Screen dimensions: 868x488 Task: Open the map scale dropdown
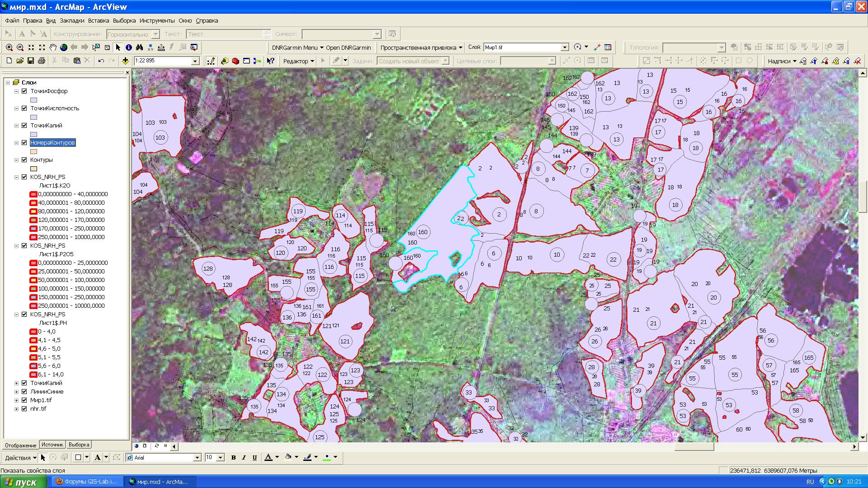pos(195,61)
